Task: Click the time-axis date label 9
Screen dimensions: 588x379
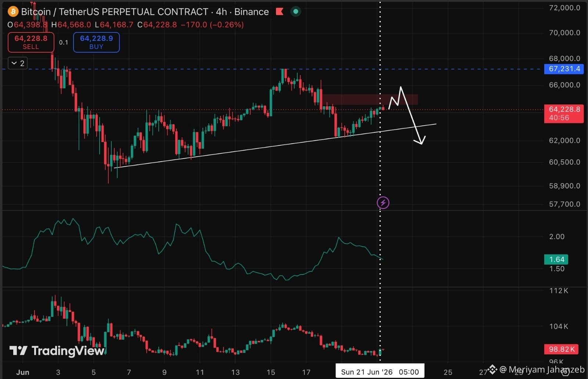Action: click(x=164, y=372)
